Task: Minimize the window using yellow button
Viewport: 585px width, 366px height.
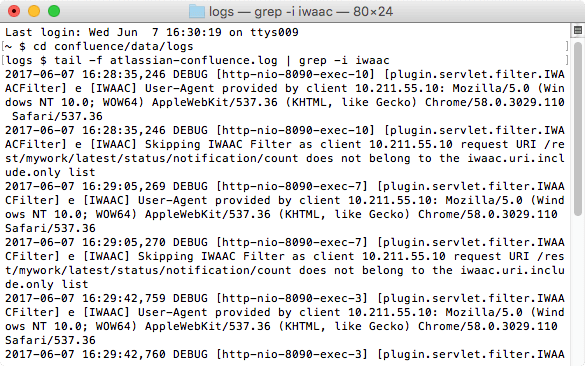Action: pyautogui.click(x=34, y=11)
